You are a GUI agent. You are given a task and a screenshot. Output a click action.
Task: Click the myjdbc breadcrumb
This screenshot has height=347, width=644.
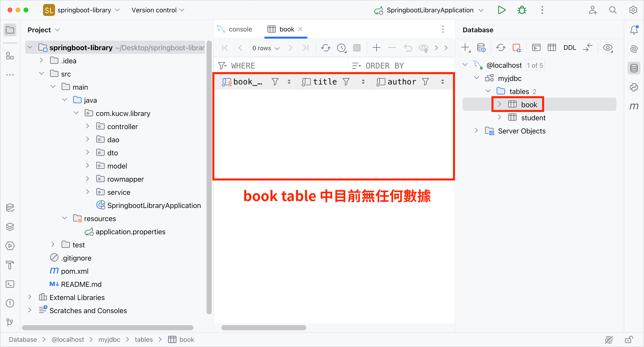pos(109,339)
